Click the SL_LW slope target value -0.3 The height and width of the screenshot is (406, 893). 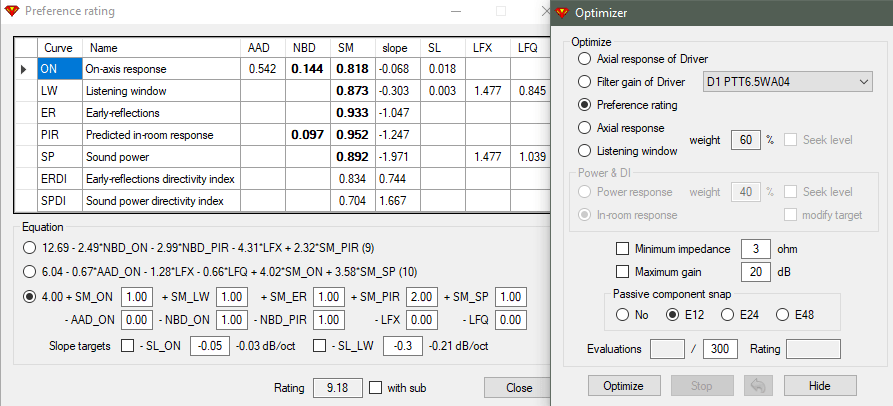click(403, 346)
